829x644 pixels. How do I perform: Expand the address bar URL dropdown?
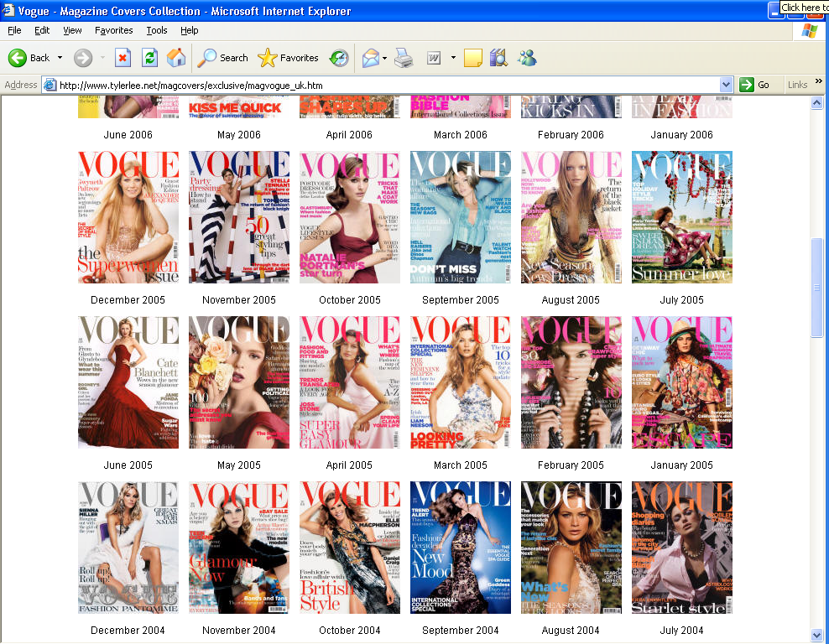(x=726, y=85)
